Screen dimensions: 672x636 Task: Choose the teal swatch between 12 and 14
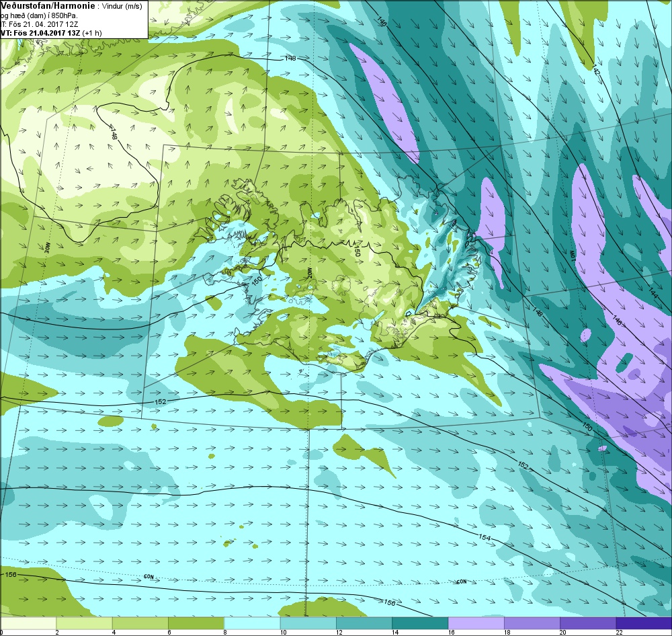coord(364,623)
